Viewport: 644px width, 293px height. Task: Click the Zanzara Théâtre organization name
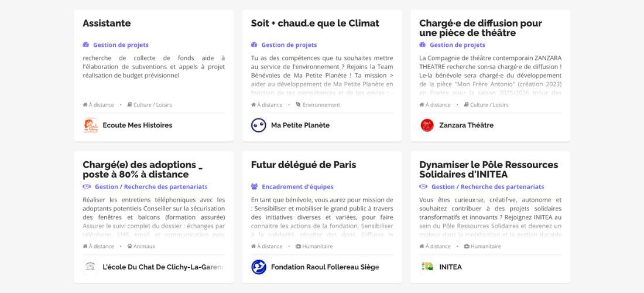click(x=466, y=125)
